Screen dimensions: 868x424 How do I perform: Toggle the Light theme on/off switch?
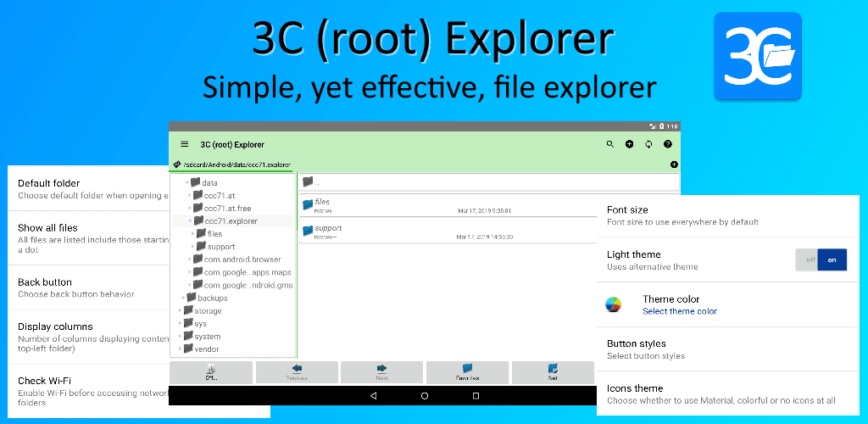[821, 259]
